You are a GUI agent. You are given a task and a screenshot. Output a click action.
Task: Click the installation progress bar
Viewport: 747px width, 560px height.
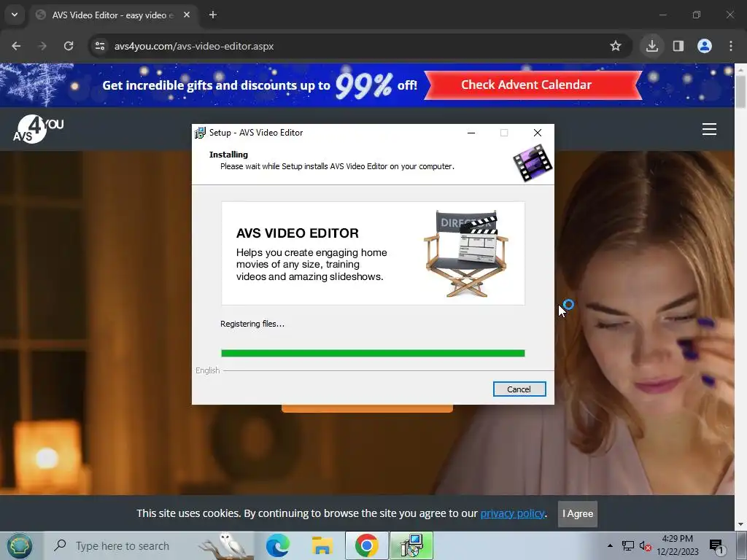coord(373,354)
